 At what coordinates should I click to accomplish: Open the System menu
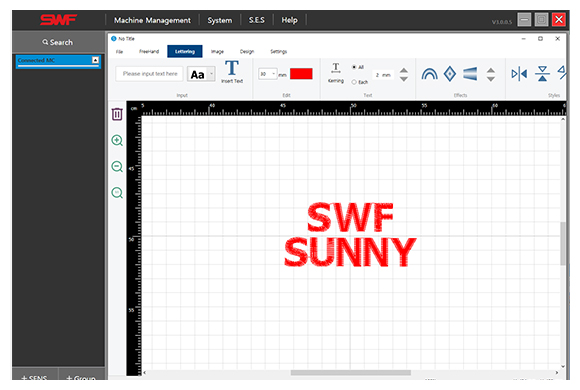220,20
